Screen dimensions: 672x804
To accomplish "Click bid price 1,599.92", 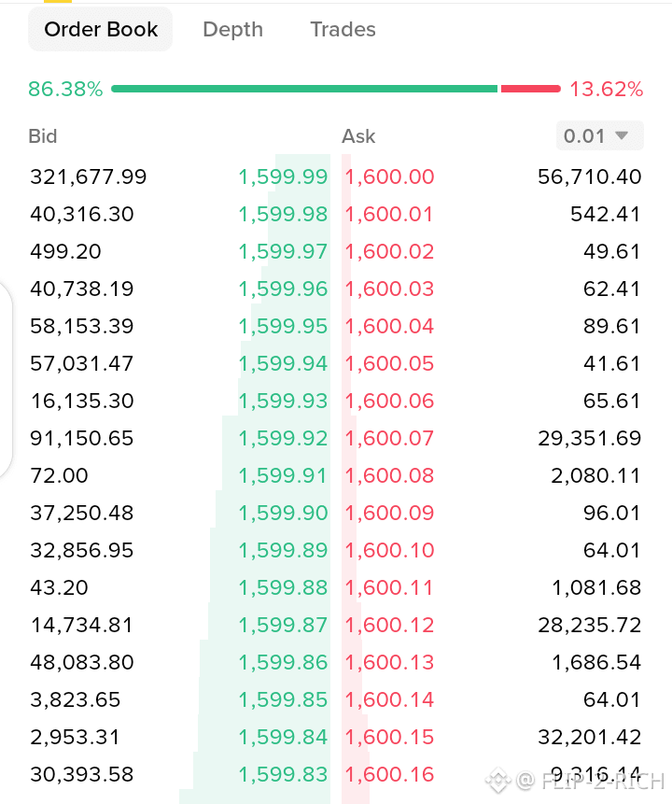I will pos(283,438).
